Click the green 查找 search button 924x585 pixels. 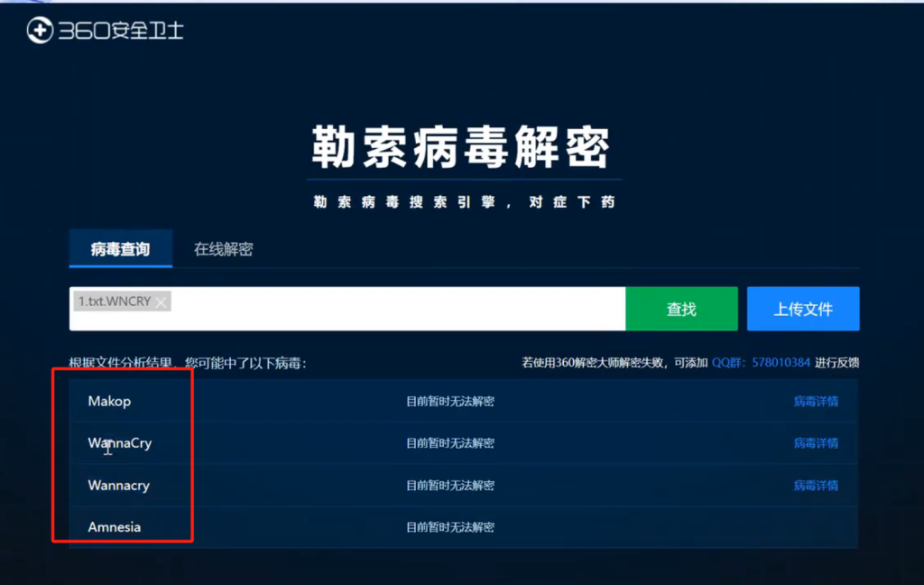[x=681, y=309]
